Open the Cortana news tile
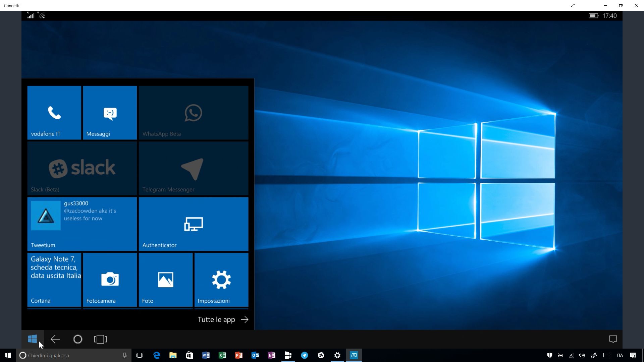The width and height of the screenshot is (644, 362). pyautogui.click(x=54, y=280)
